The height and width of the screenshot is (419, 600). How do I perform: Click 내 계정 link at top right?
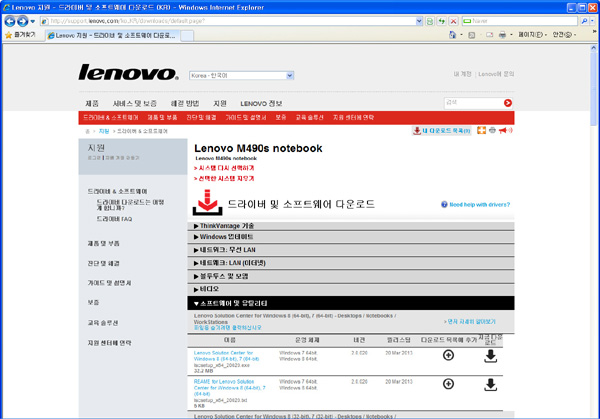pyautogui.click(x=462, y=74)
